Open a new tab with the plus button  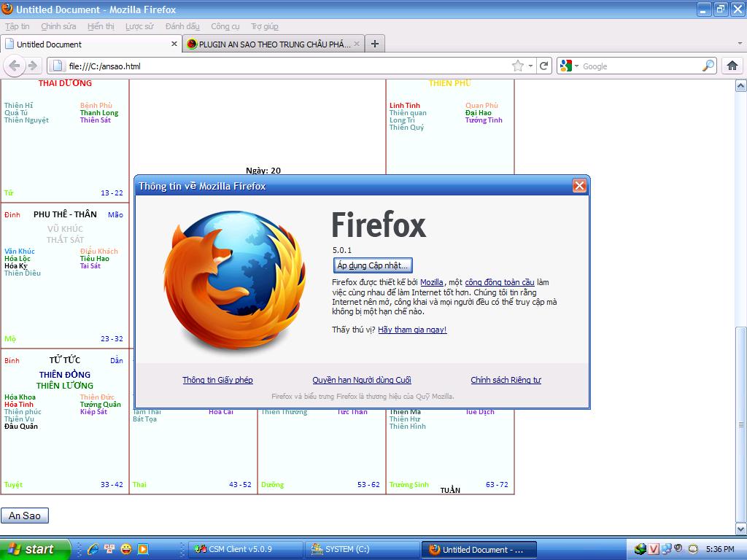click(x=374, y=44)
